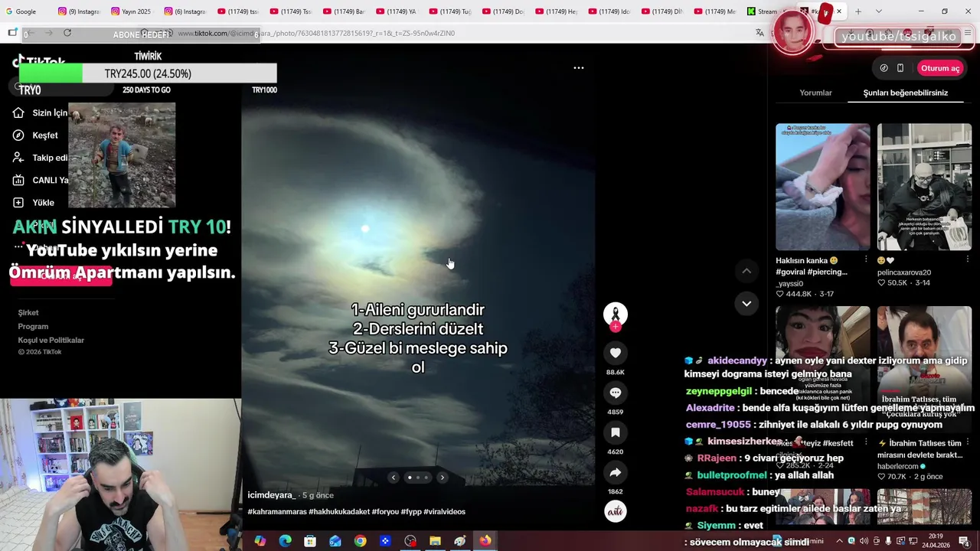Go to previous video with up chevron
The width and height of the screenshot is (980, 551).
[746, 271]
